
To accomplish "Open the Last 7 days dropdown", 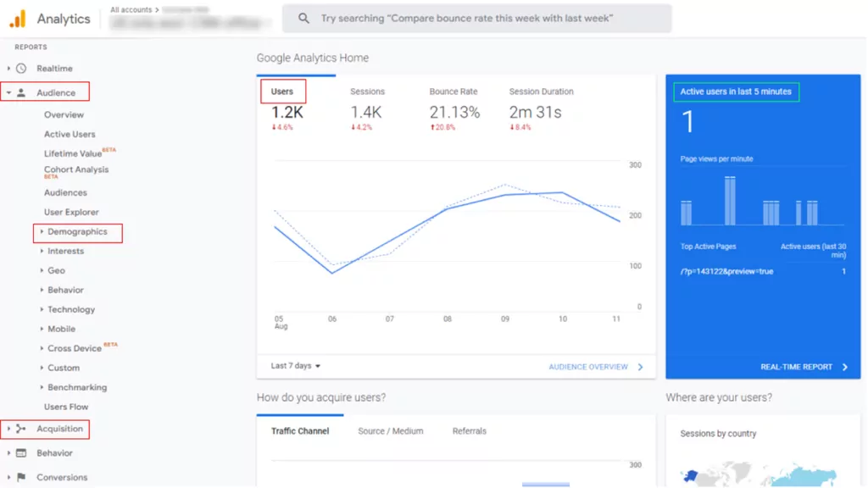I will 294,365.
